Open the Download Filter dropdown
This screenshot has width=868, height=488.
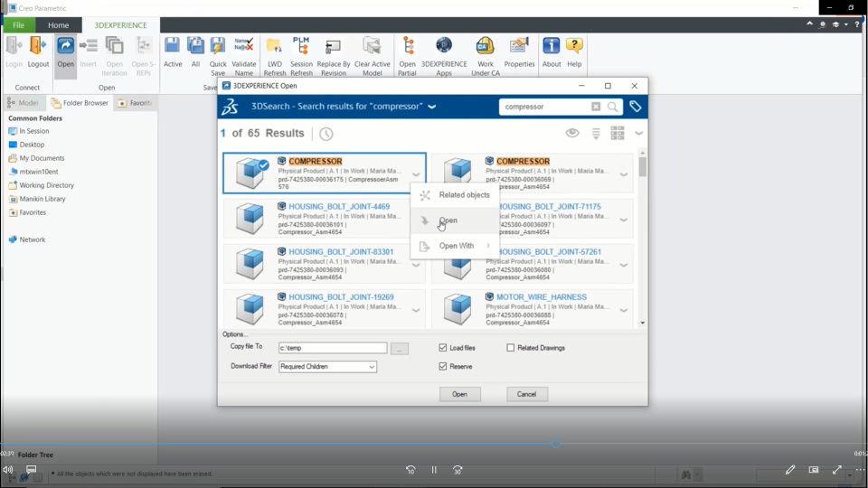(x=327, y=366)
